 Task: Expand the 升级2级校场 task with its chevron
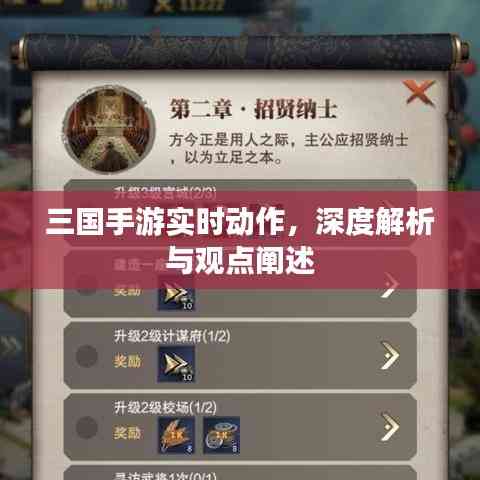[390, 427]
